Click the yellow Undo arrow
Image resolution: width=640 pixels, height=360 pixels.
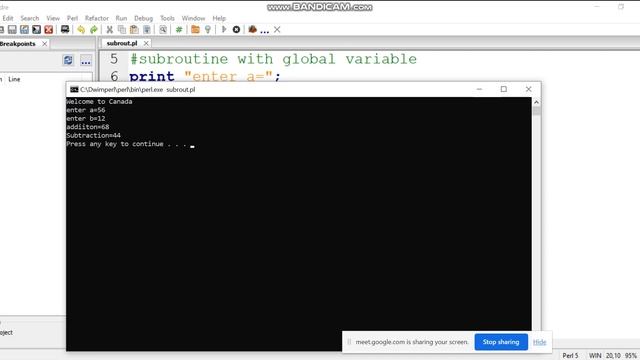coord(81,29)
